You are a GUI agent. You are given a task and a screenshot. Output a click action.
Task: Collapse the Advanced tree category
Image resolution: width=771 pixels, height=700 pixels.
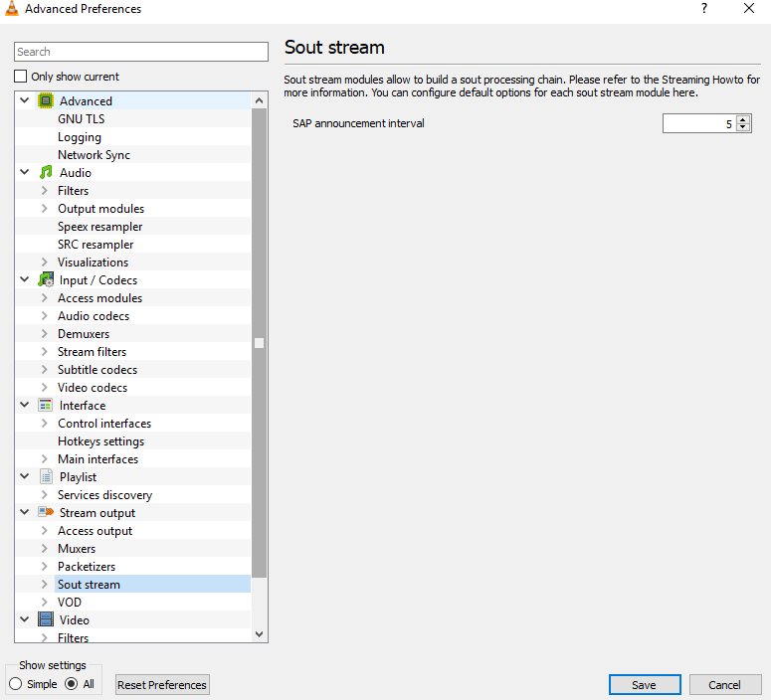(x=25, y=100)
